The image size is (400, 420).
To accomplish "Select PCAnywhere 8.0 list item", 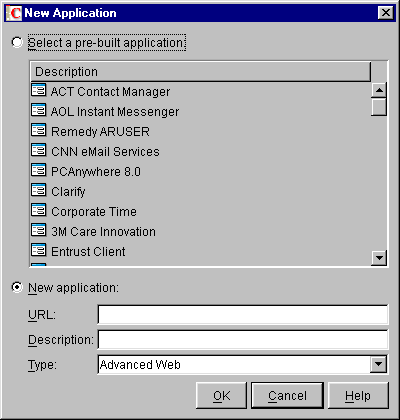I will (96, 171).
